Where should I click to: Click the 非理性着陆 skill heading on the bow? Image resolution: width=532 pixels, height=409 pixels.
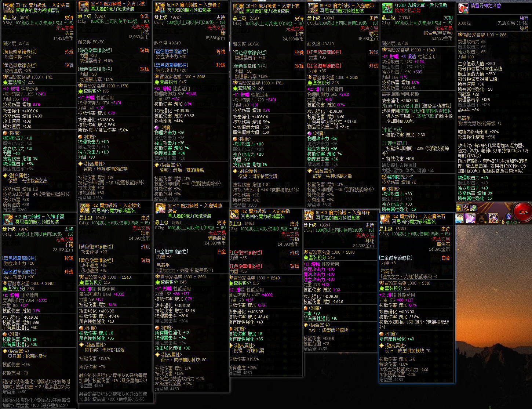(394, 143)
